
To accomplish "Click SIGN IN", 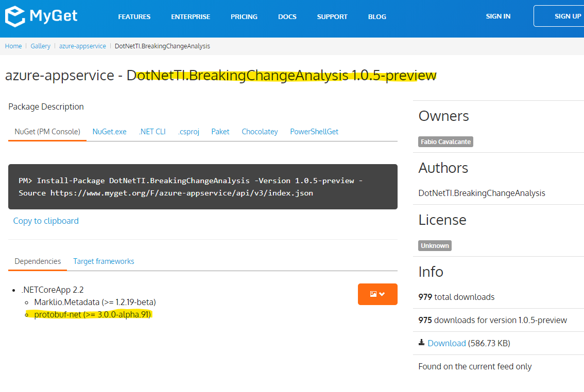I will (498, 16).
